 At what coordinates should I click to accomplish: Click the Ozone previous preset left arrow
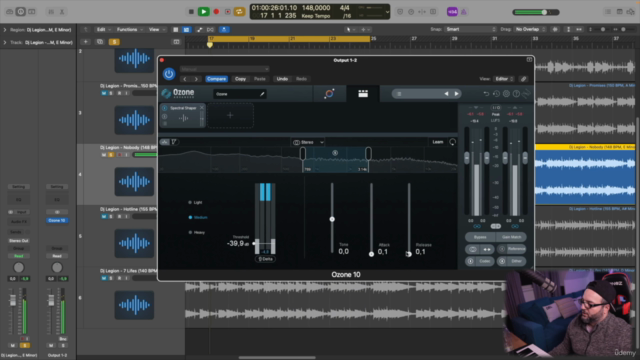click(446, 94)
